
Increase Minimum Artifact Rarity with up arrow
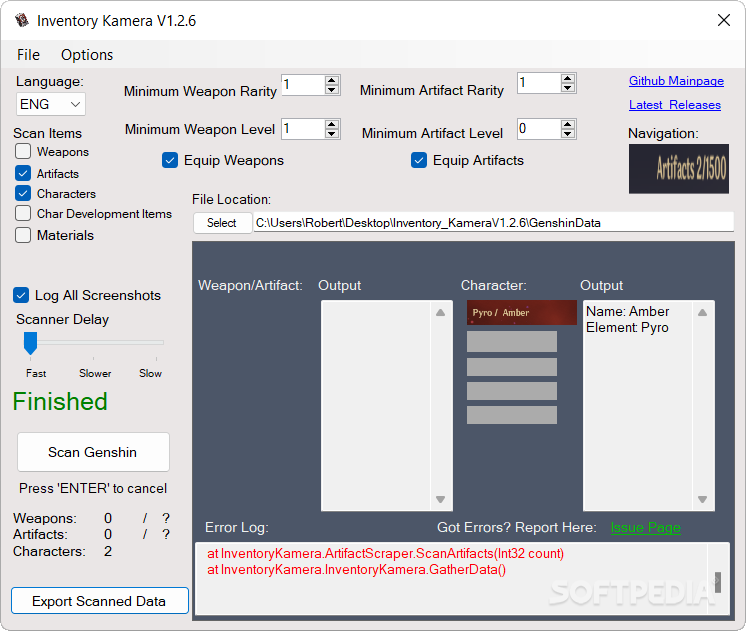coord(567,79)
